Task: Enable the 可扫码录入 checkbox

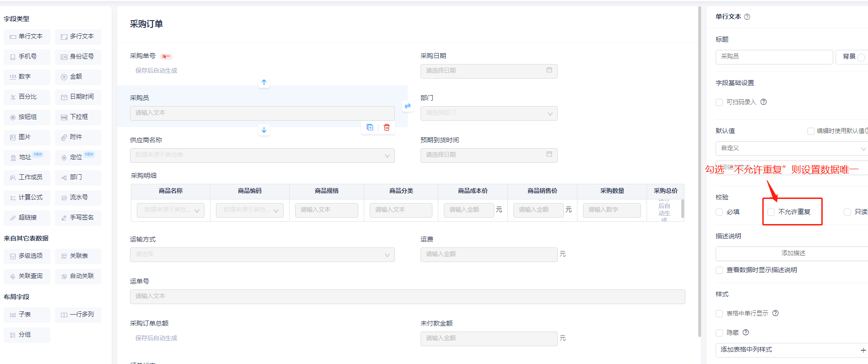Action: 719,102
